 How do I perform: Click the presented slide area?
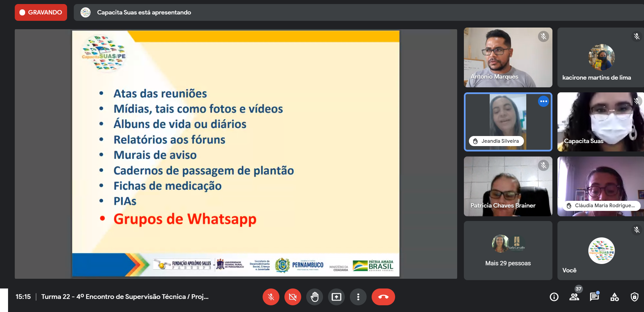(235, 153)
